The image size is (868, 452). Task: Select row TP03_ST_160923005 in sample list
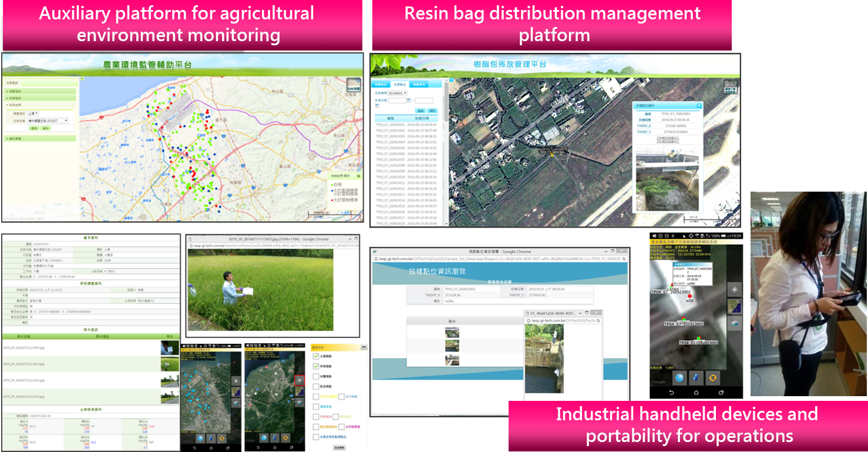[x=406, y=148]
